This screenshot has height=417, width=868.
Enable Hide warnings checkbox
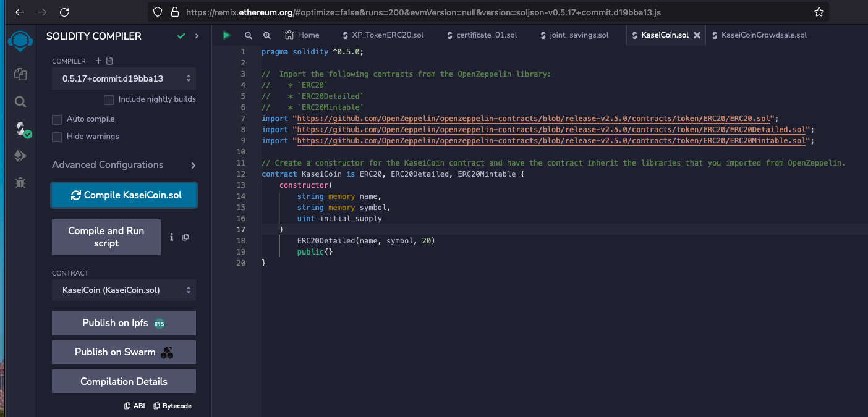pos(57,137)
